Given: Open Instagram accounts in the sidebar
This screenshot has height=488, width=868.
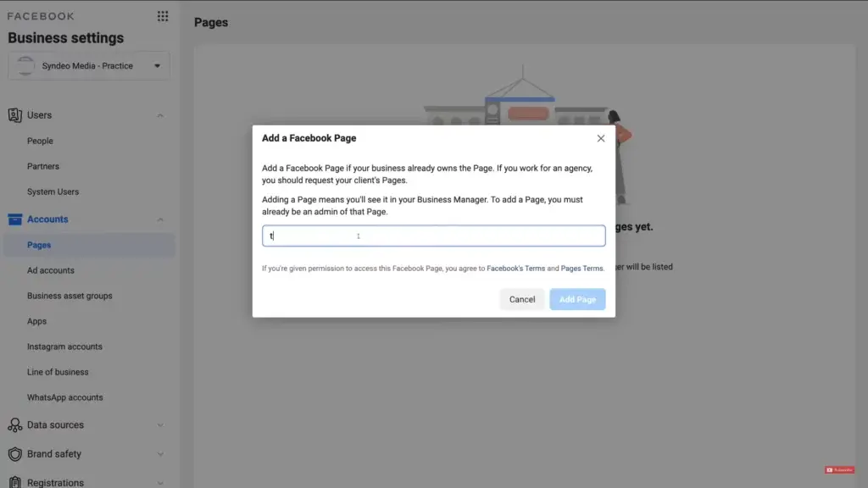Looking at the screenshot, I should pos(64,347).
